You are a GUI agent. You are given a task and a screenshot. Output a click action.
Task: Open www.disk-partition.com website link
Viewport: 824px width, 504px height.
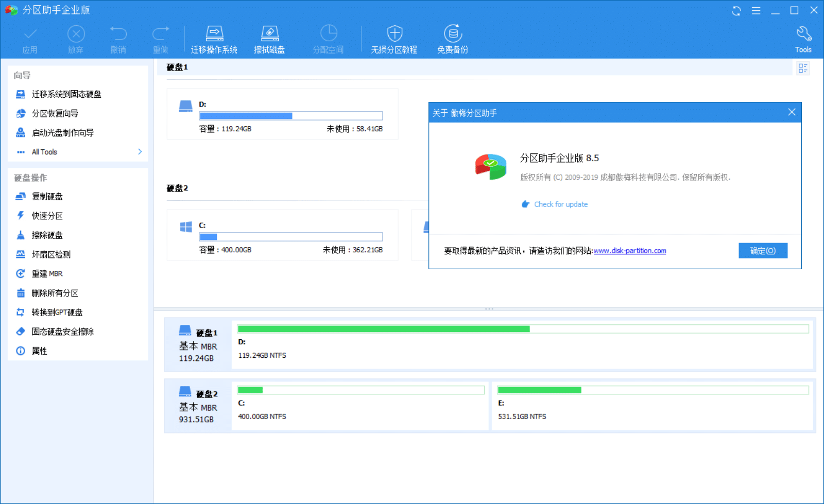[630, 251]
